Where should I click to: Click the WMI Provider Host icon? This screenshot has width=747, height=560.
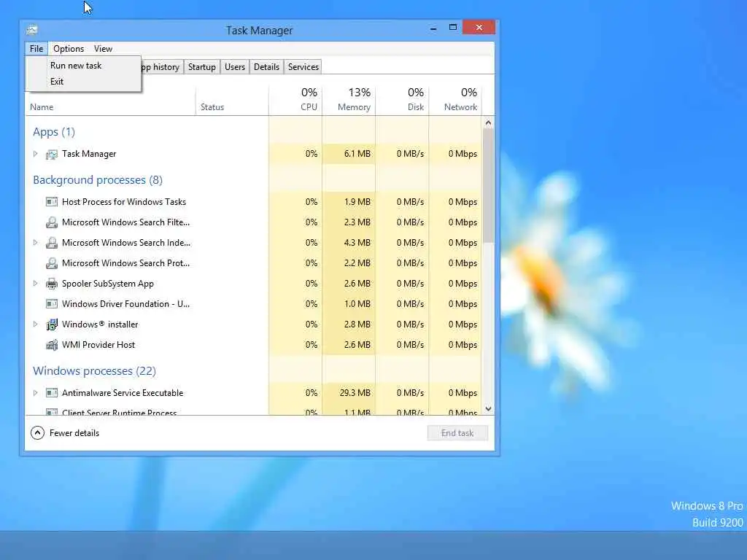52,345
